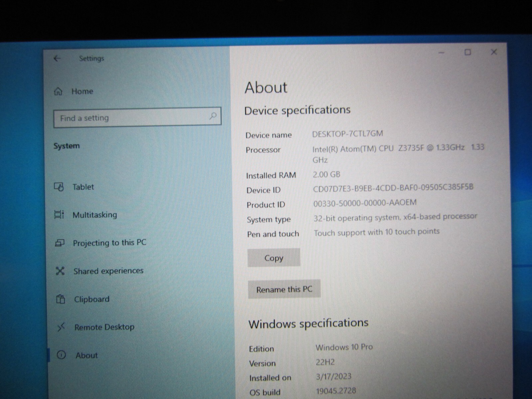Select the Projecting to this PC icon
The width and height of the screenshot is (532, 399).
click(60, 243)
